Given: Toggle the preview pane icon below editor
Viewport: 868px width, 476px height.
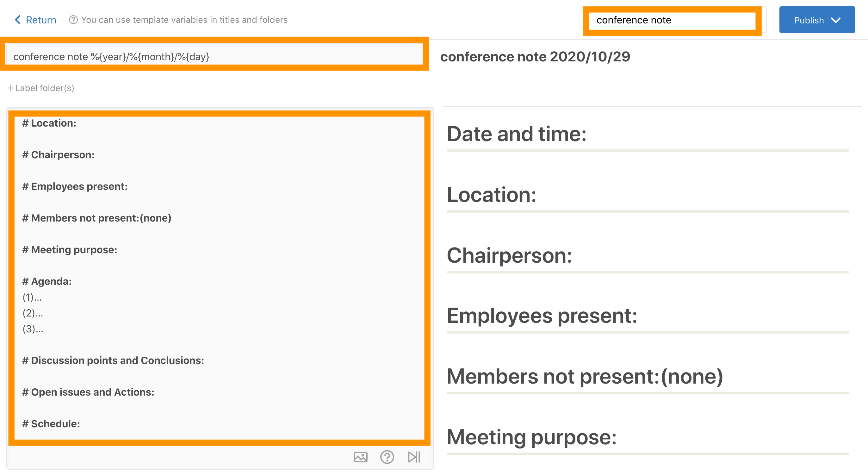Looking at the screenshot, I should [414, 457].
